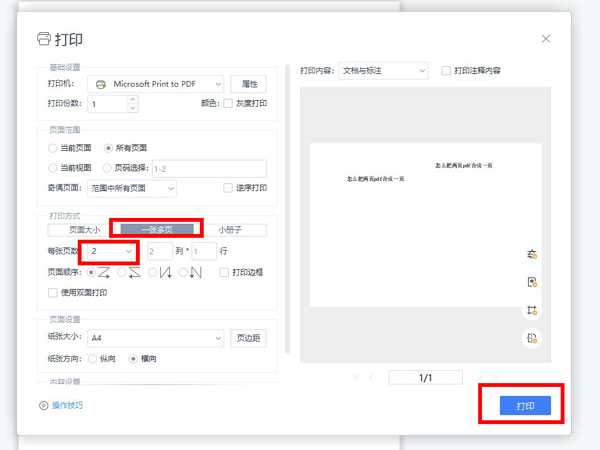Click the bottom floating icon in preview

(532, 338)
